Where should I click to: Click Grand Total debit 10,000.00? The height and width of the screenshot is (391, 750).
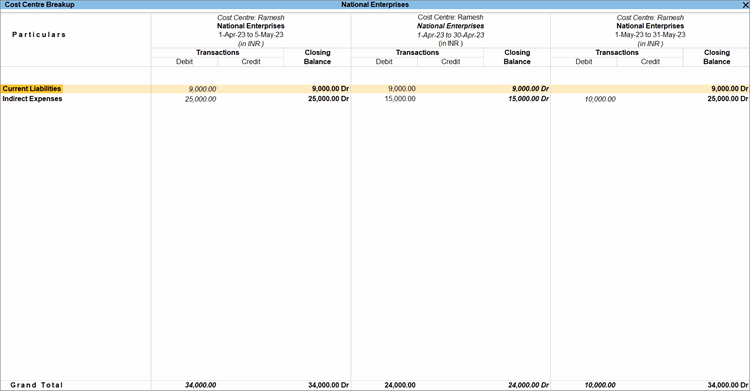tap(600, 385)
